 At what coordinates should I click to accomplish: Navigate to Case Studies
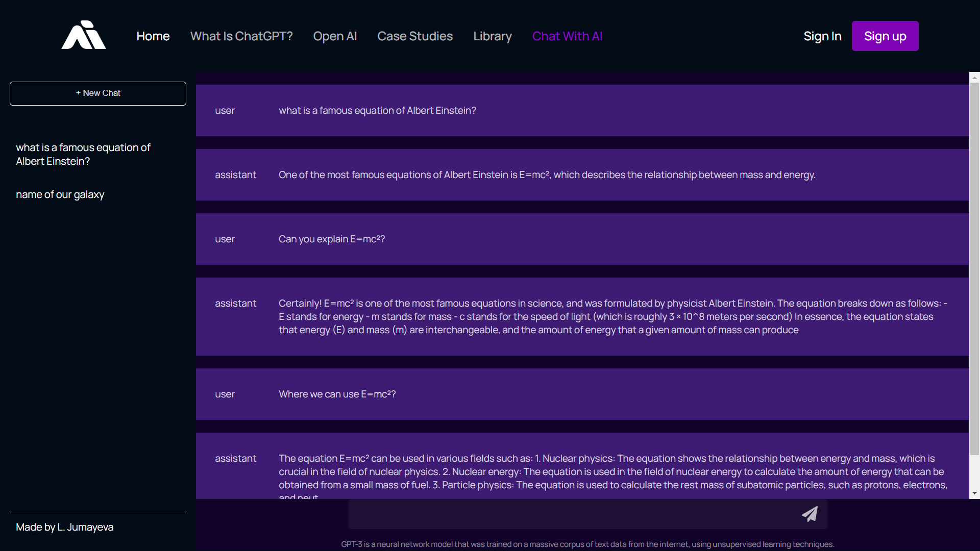point(414,36)
